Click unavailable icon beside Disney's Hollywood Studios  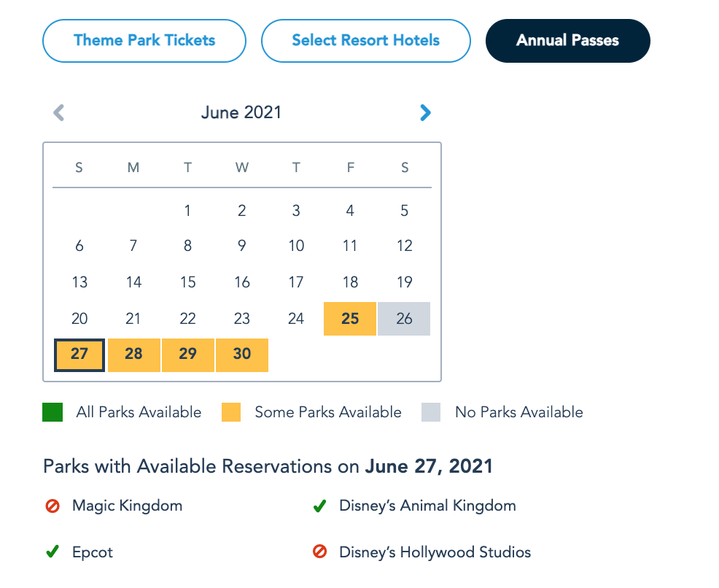[319, 552]
